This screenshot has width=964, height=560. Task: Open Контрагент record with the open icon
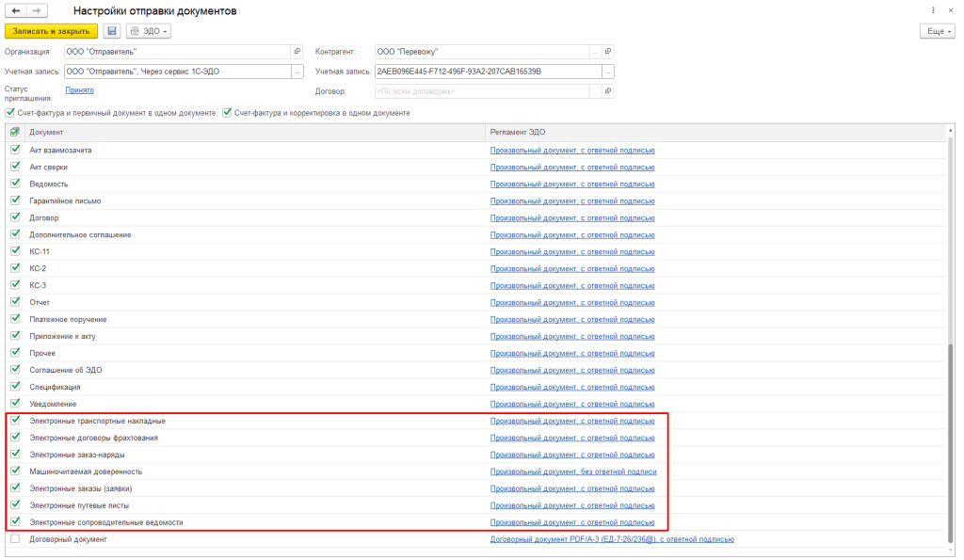[x=608, y=52]
